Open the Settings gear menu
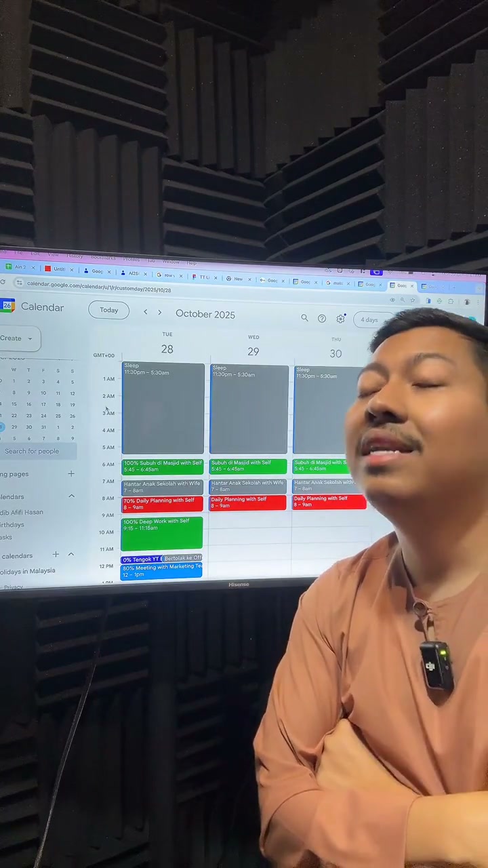Image resolution: width=488 pixels, height=868 pixels. click(340, 319)
